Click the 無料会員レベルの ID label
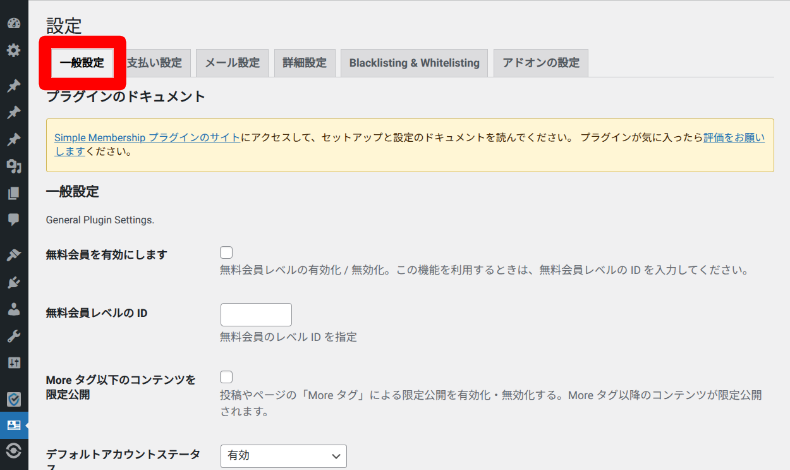The width and height of the screenshot is (790, 470). [97, 313]
